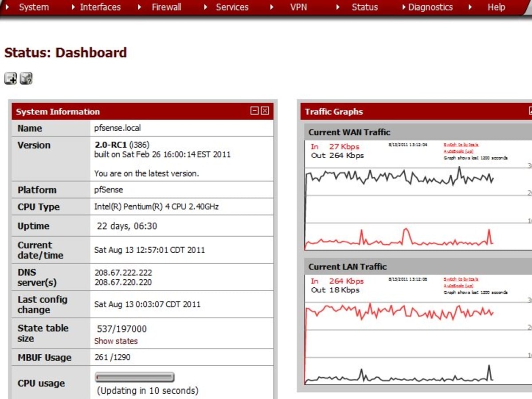
Task: Click the cube icon with question mark
Action: (x=26, y=78)
